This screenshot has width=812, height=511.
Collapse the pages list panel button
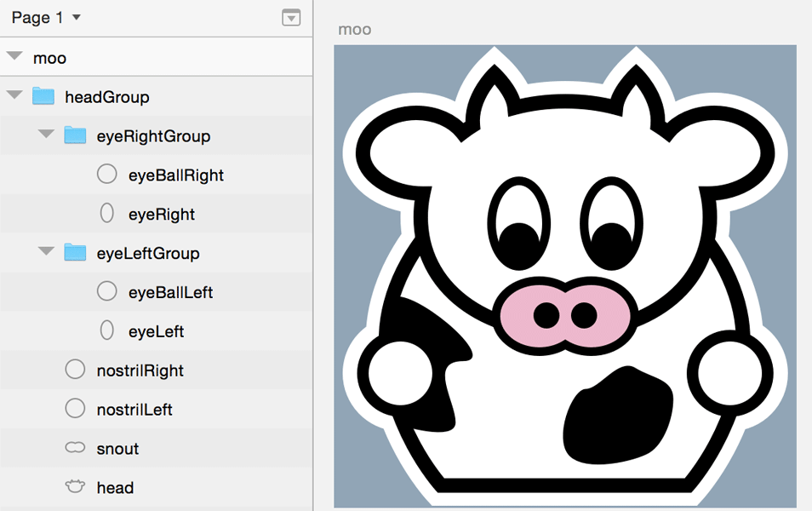pyautogui.click(x=291, y=18)
